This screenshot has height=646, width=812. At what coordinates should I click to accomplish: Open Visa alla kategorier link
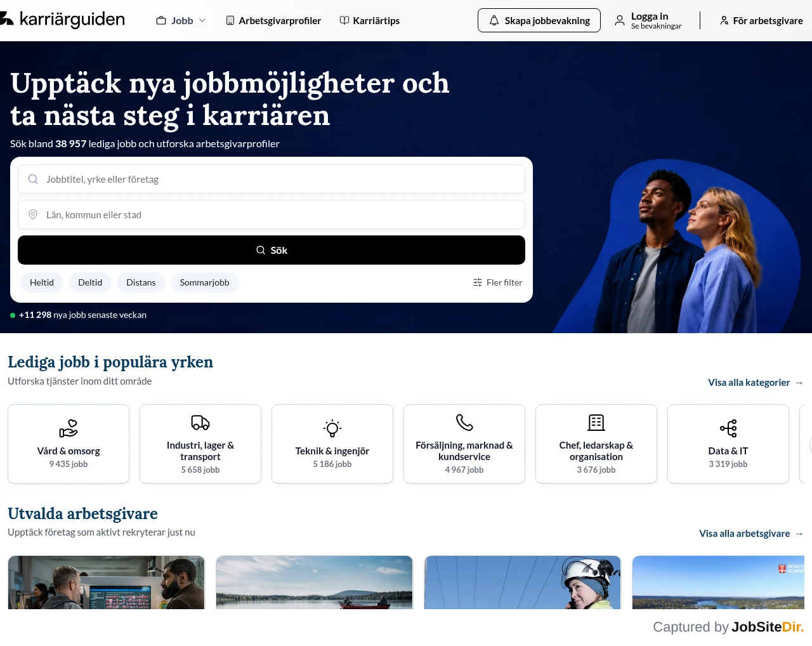click(x=756, y=382)
